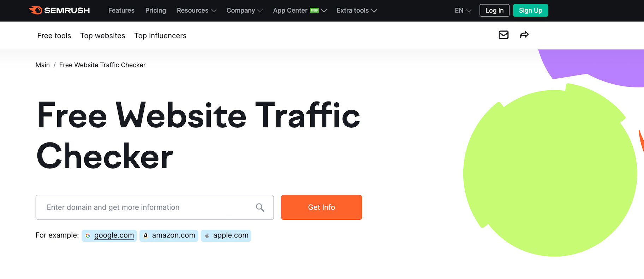The image size is (644, 279).
Task: Click the share arrow icon
Action: (524, 35)
